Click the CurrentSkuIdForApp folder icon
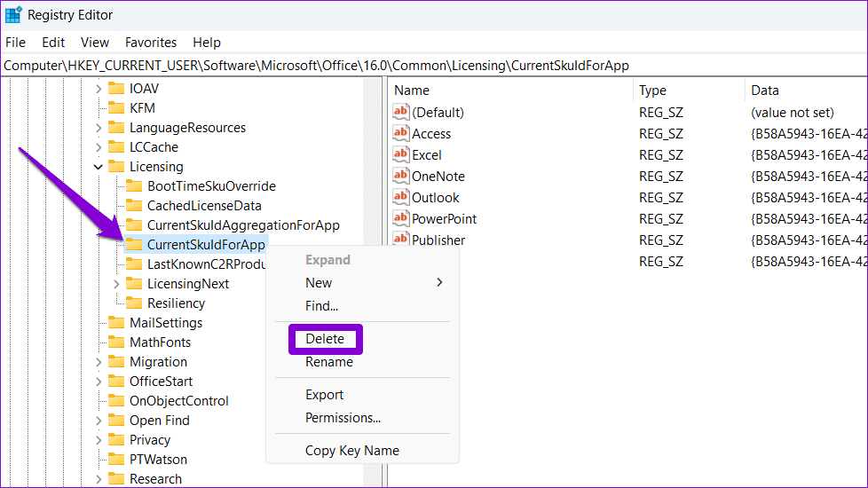The image size is (868, 488). coord(134,245)
